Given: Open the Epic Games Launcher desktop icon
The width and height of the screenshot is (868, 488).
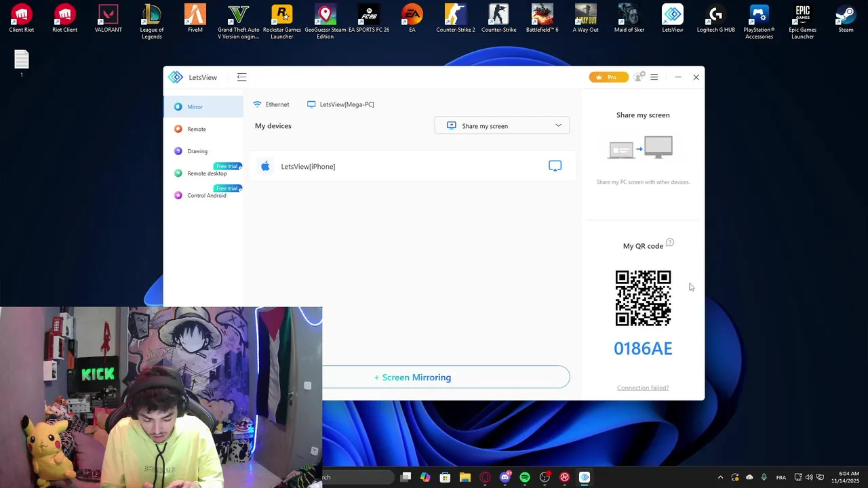Looking at the screenshot, I should (x=803, y=22).
